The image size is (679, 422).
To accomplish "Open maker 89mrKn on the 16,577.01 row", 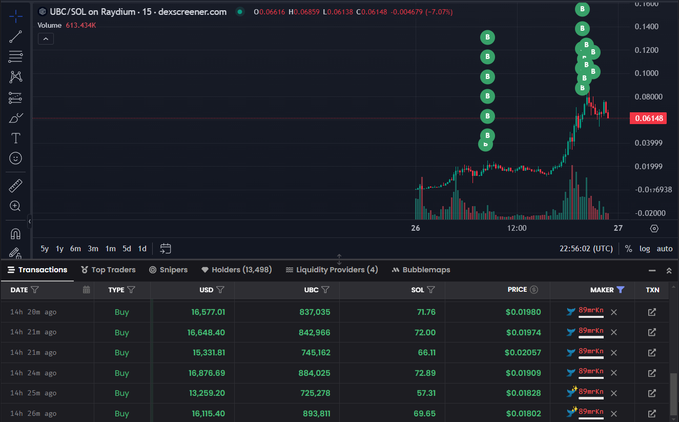I will 591,311.
